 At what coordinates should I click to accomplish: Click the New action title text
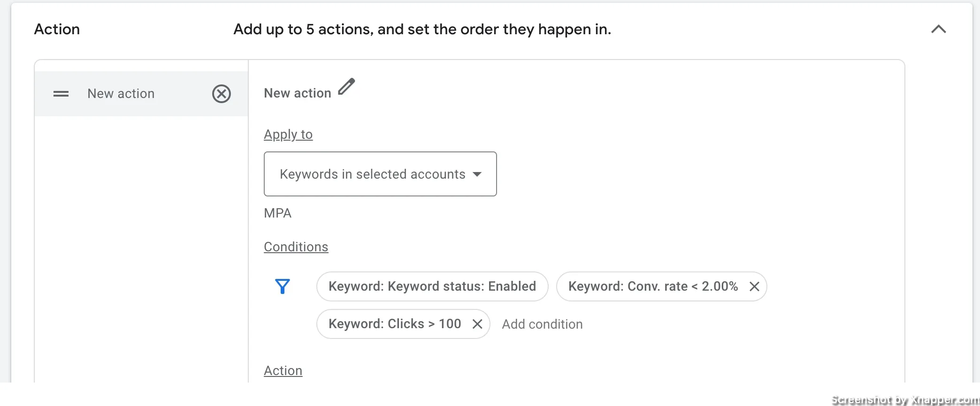click(298, 93)
